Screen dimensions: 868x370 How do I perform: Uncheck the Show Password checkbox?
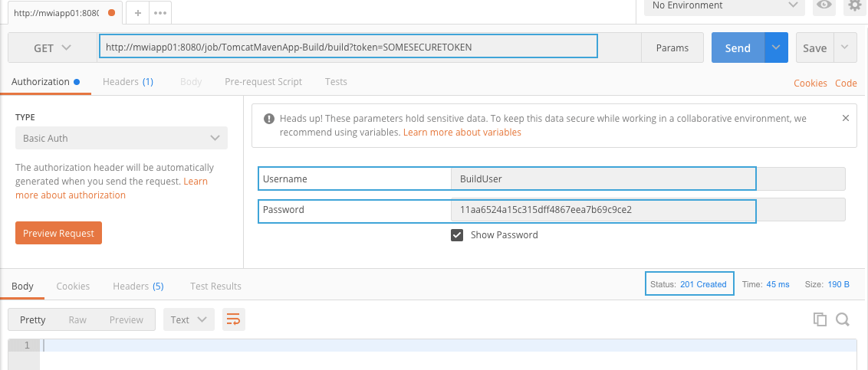pyautogui.click(x=457, y=235)
